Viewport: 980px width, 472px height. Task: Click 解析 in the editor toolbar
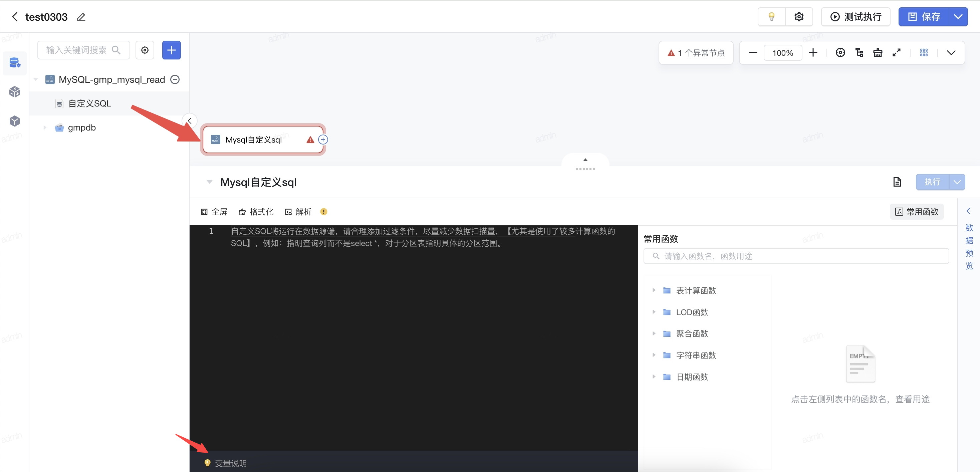click(298, 212)
